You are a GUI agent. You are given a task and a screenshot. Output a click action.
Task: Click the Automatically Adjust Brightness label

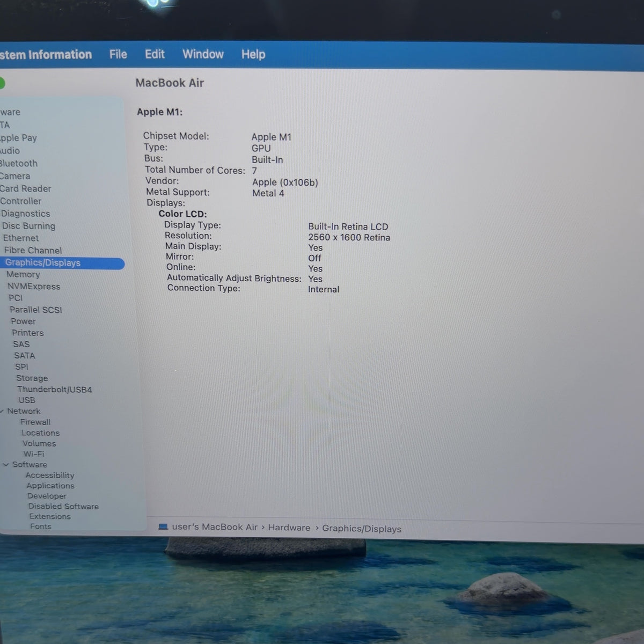[234, 278]
